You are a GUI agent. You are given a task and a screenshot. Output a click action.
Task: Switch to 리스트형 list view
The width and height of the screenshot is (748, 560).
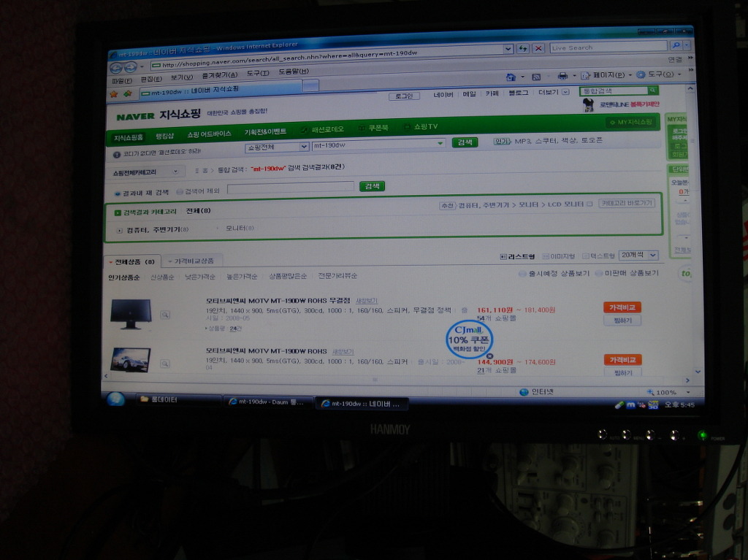tap(517, 256)
